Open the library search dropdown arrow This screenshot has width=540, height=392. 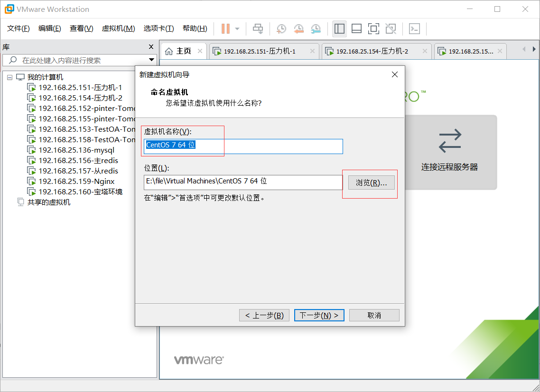click(151, 60)
